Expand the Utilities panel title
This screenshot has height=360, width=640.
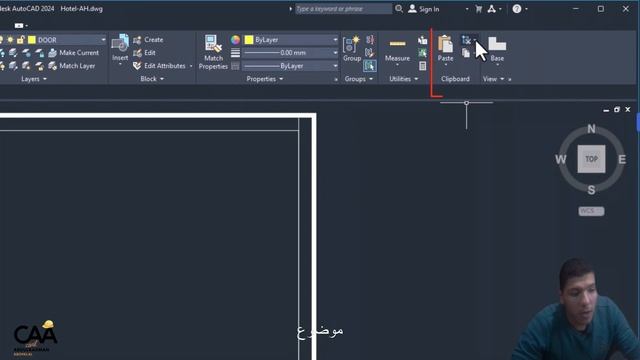[x=403, y=79]
